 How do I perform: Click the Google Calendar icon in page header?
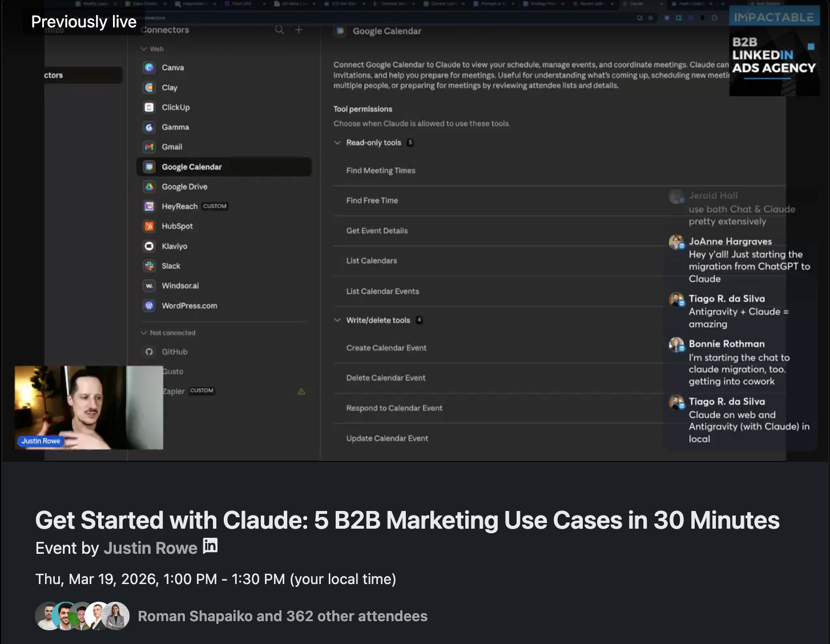click(340, 31)
